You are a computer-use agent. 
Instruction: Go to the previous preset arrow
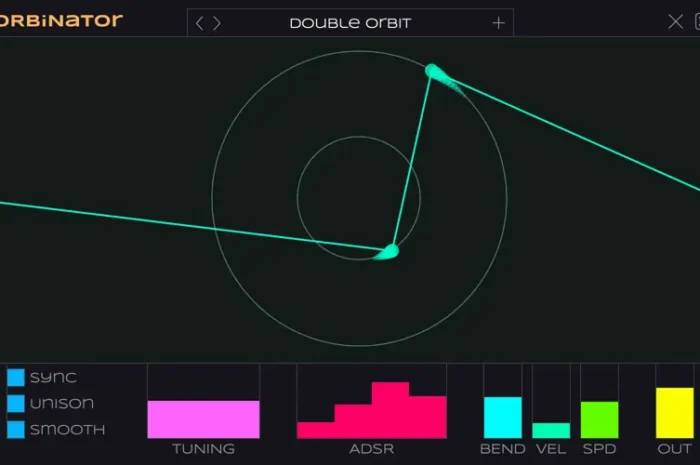199,23
